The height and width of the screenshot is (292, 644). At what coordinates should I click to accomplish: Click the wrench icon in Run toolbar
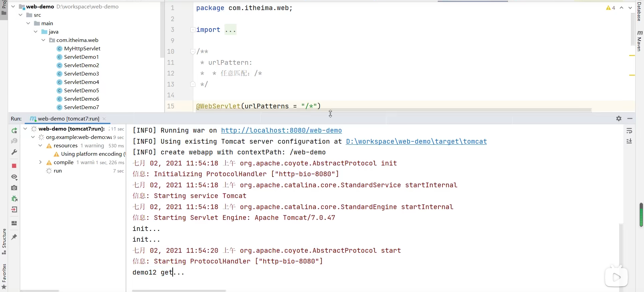[x=14, y=152]
